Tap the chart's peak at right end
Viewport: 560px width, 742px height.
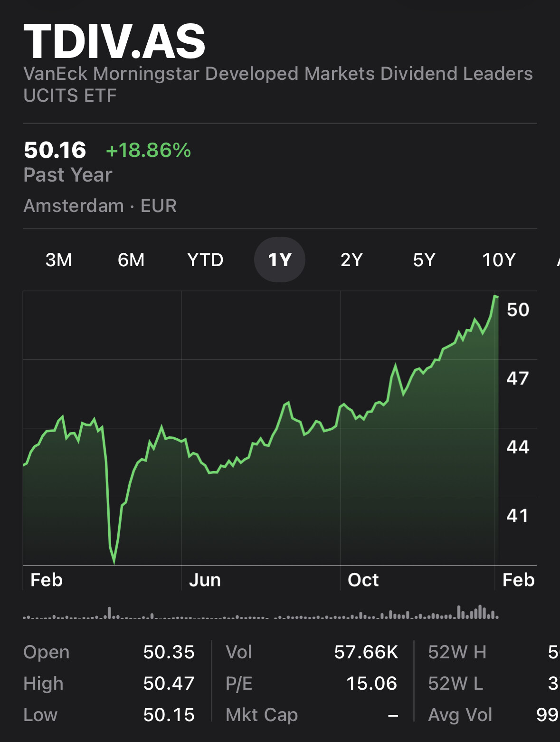tap(495, 297)
